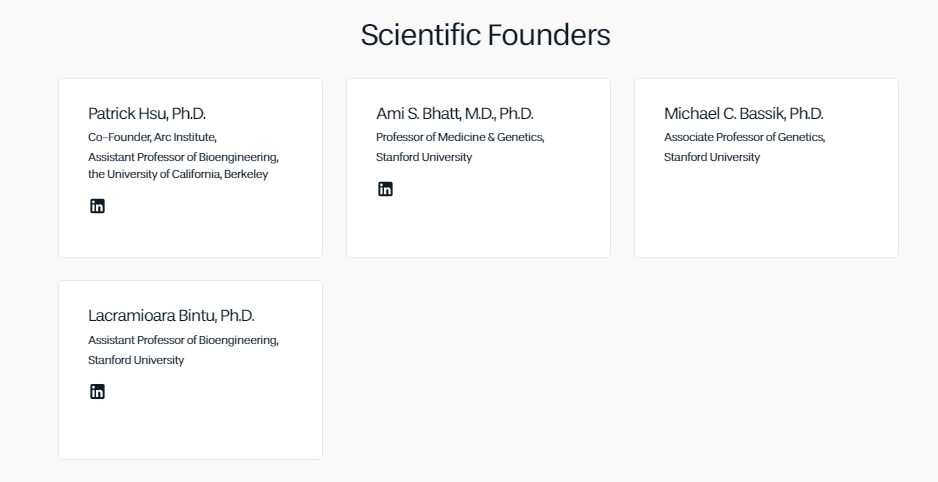Click the University of California, Berkeley text
The image size is (938, 482).
tap(178, 174)
